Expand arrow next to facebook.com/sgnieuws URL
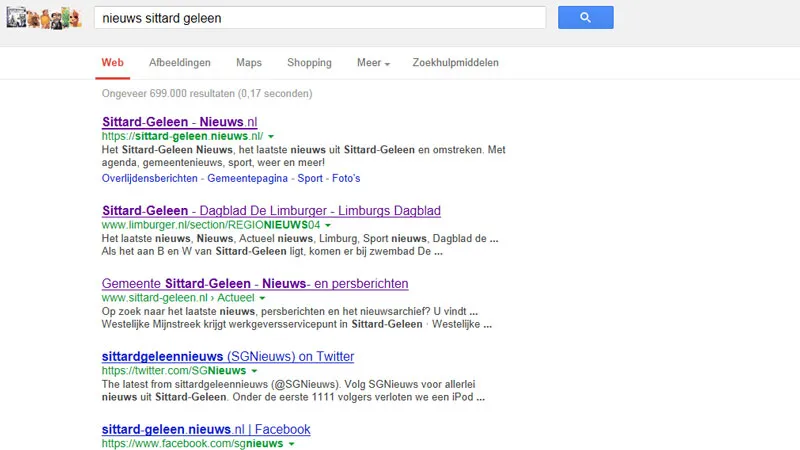800x450 pixels. pyautogui.click(x=291, y=444)
